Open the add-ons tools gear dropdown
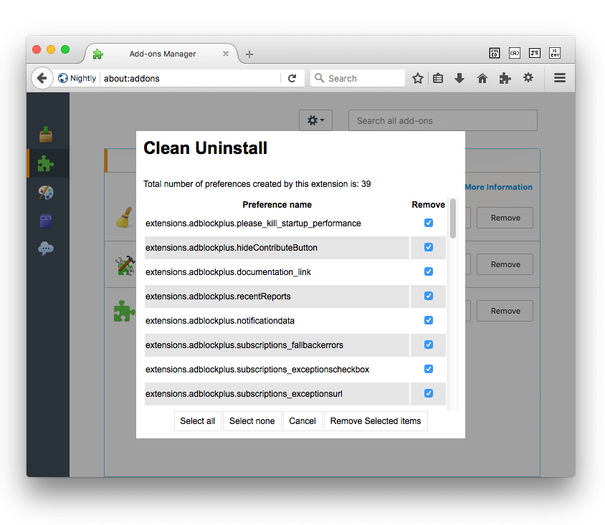605x525 pixels. coord(316,120)
